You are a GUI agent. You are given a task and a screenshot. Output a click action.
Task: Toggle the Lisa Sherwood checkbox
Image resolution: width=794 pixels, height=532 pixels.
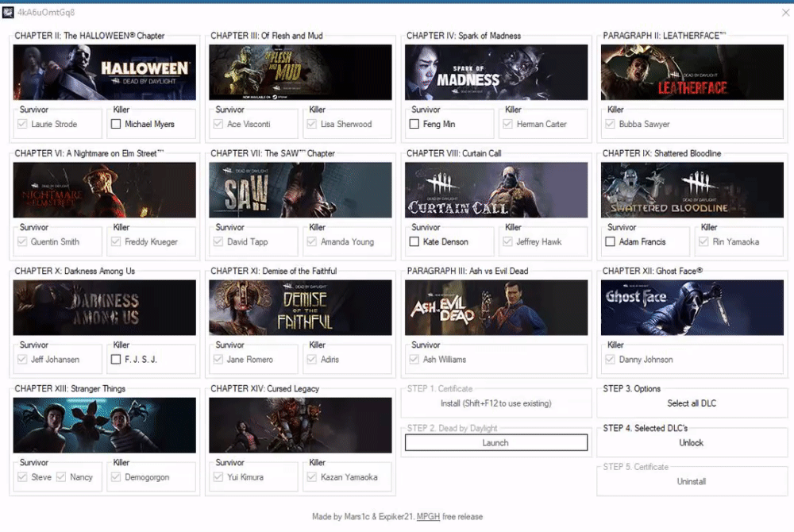click(312, 124)
